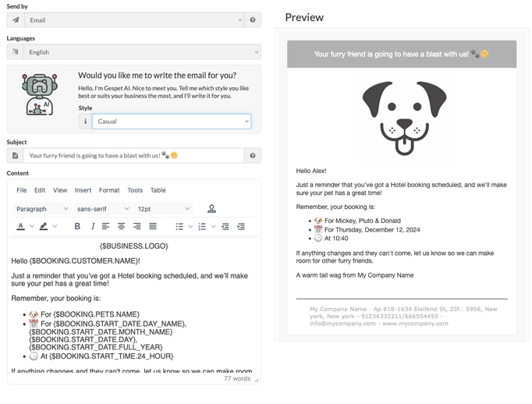The width and height of the screenshot is (532, 404).
Task: Click the dog logo in preview
Action: tap(404, 118)
